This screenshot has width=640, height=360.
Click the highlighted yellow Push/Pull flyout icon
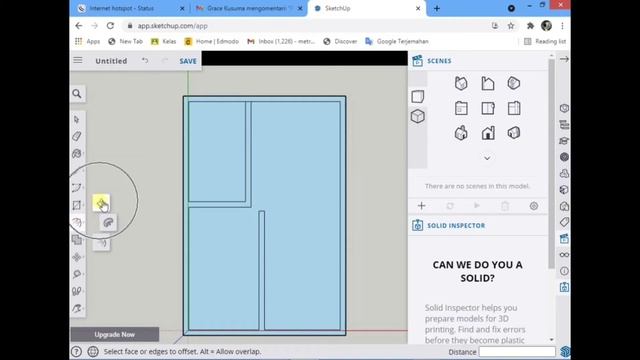(101, 203)
